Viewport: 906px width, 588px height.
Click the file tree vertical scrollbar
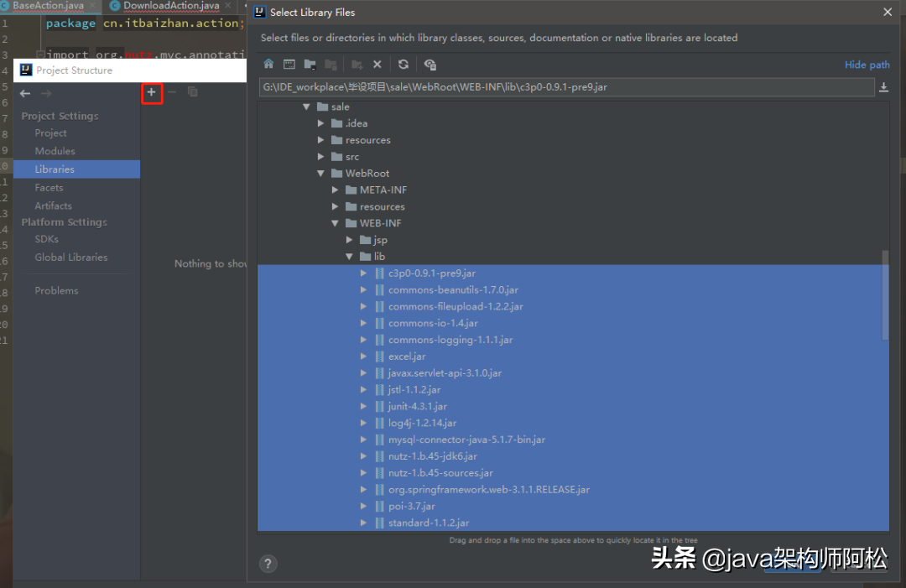coord(885,294)
